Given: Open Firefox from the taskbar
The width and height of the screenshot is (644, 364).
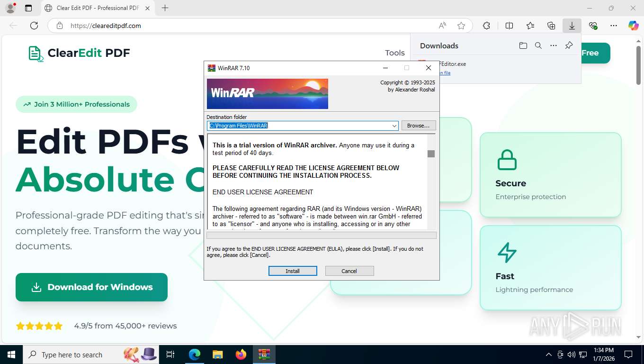Looking at the screenshot, I should click(x=241, y=355).
